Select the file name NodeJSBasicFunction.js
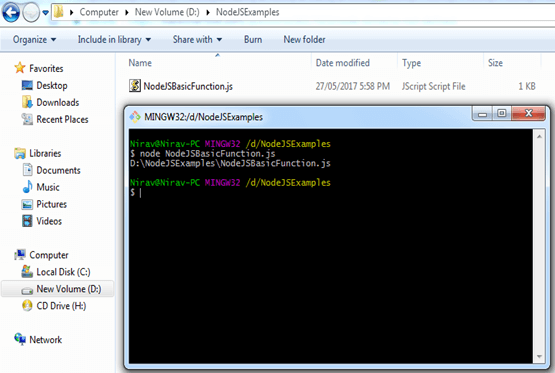555x373 pixels. pyautogui.click(x=188, y=86)
